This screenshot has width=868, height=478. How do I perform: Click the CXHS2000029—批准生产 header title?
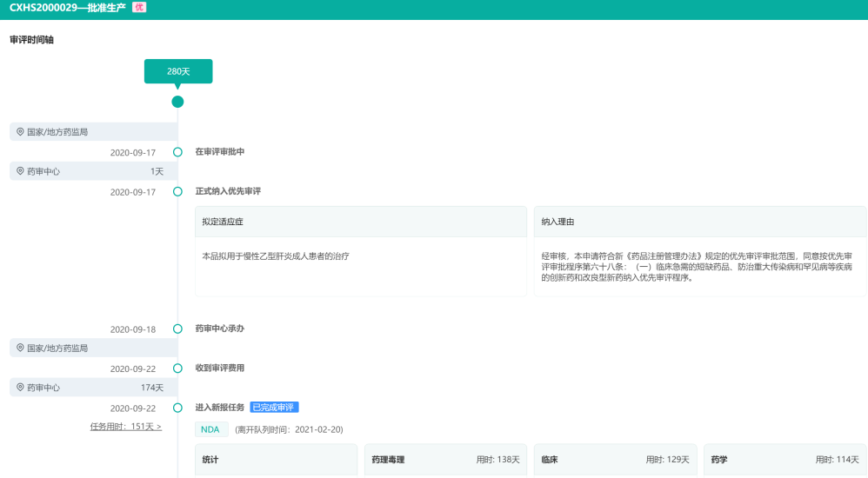(x=68, y=8)
